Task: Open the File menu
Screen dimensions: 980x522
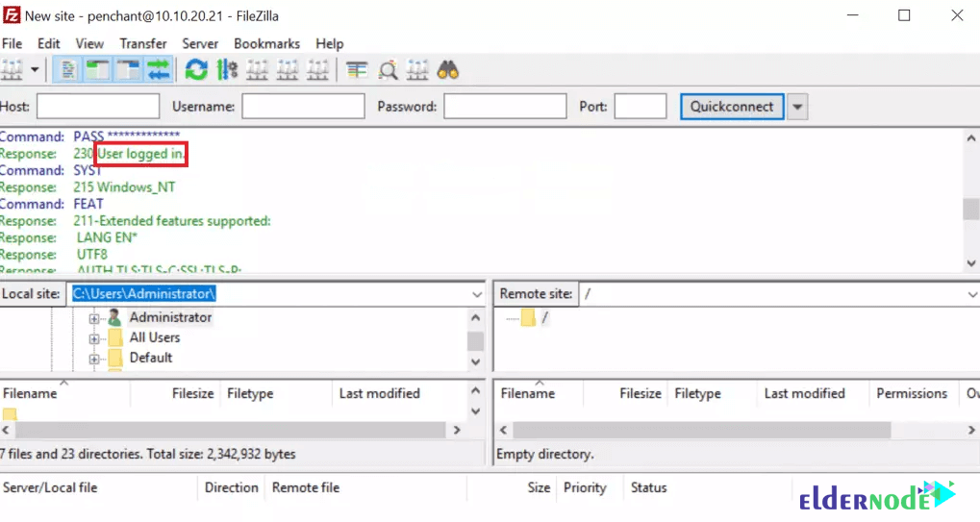Action: point(12,43)
